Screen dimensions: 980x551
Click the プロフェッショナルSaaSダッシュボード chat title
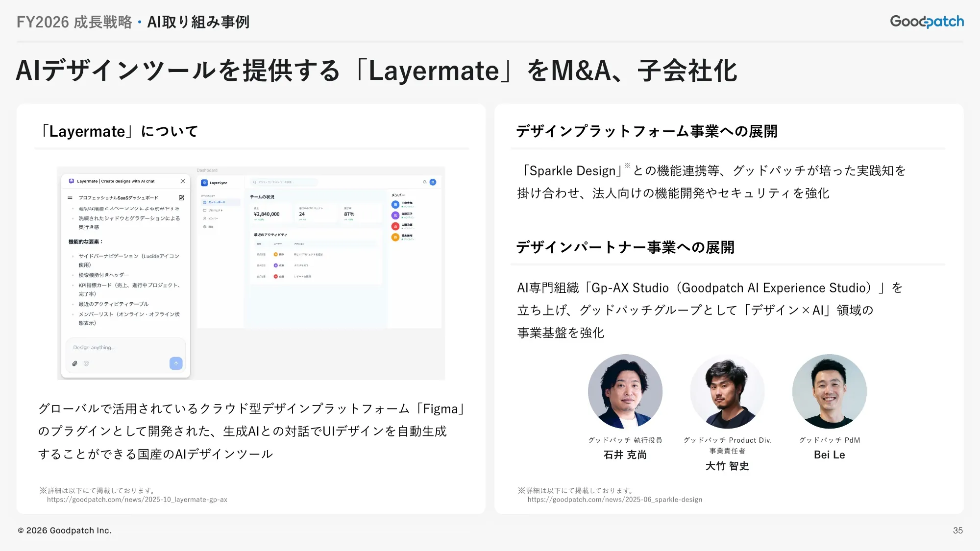(x=119, y=198)
